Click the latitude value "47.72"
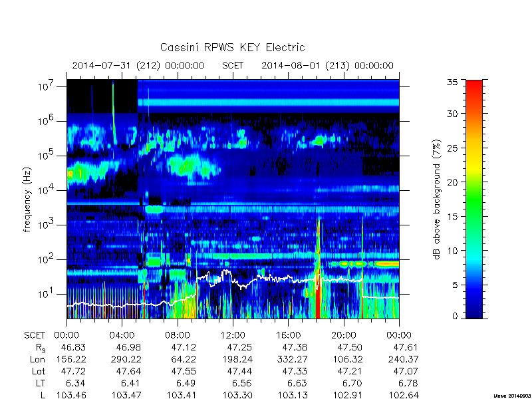 point(73,371)
